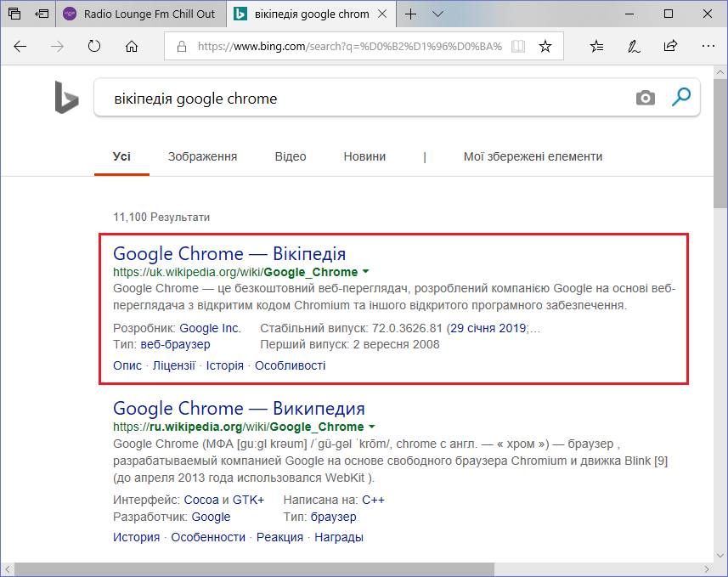Open Reading view icon in address bar
This screenshot has width=728, height=577.
(518, 46)
